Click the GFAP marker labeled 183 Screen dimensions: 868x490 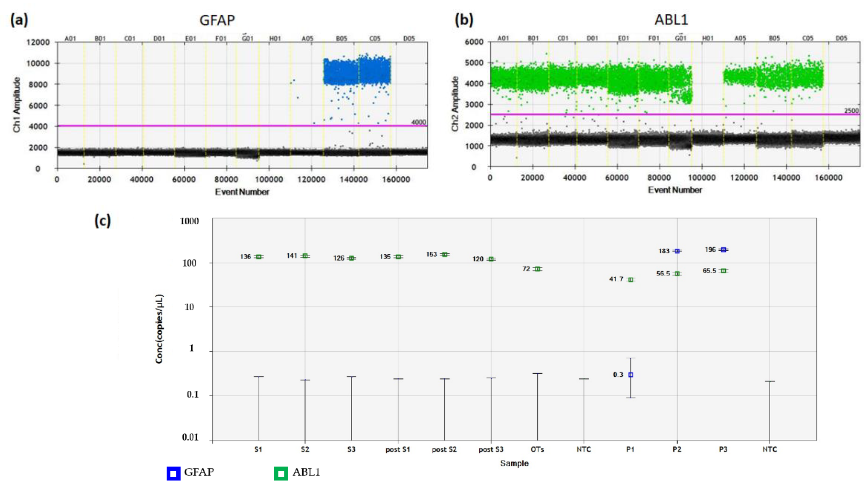(x=677, y=251)
